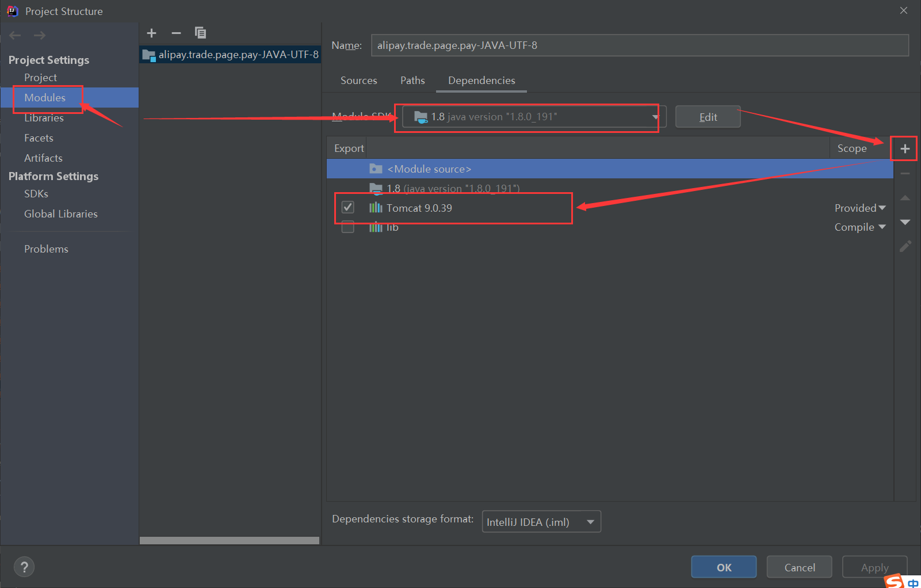The height and width of the screenshot is (588, 921).
Task: Select alipay.trade.page.pay-JAVA-UTF-8 module in list
Action: point(230,55)
